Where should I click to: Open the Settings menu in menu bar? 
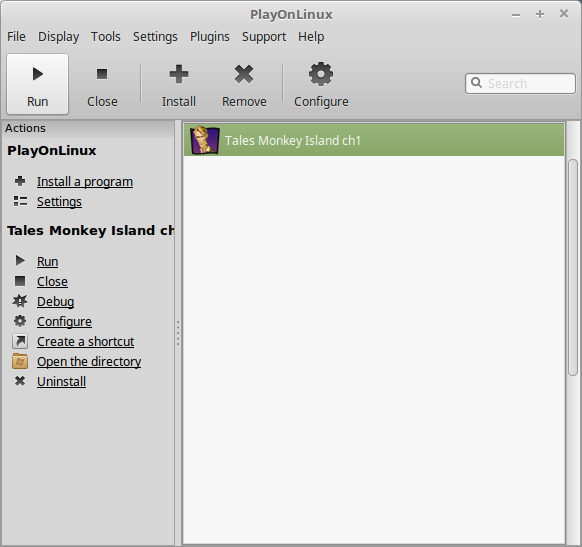pos(155,37)
